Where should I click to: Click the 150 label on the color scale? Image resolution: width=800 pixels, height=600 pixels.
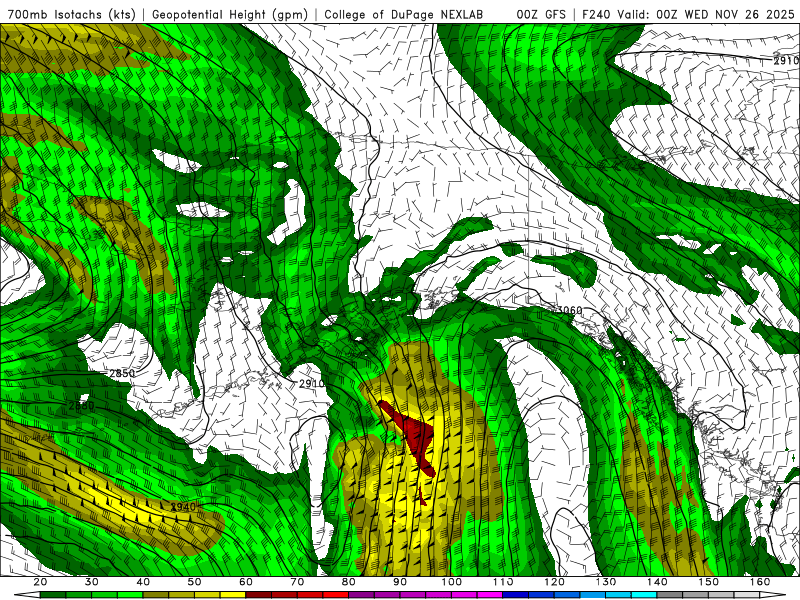709,582
